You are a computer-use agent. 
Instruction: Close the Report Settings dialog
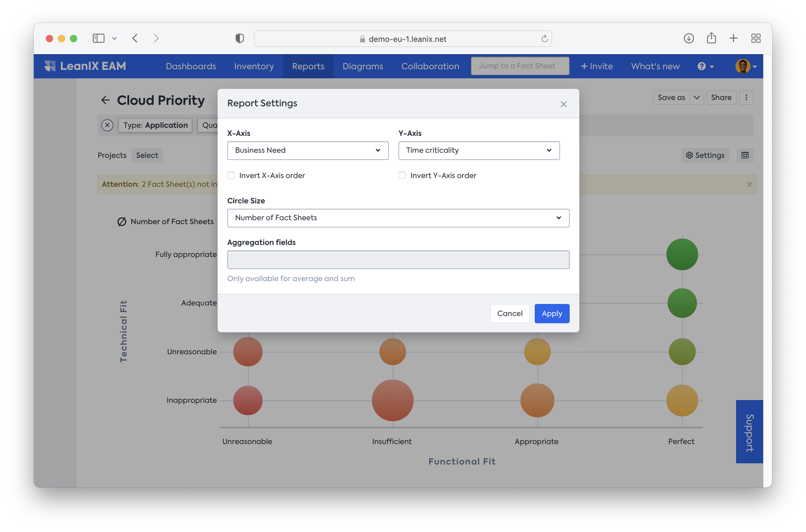(563, 104)
